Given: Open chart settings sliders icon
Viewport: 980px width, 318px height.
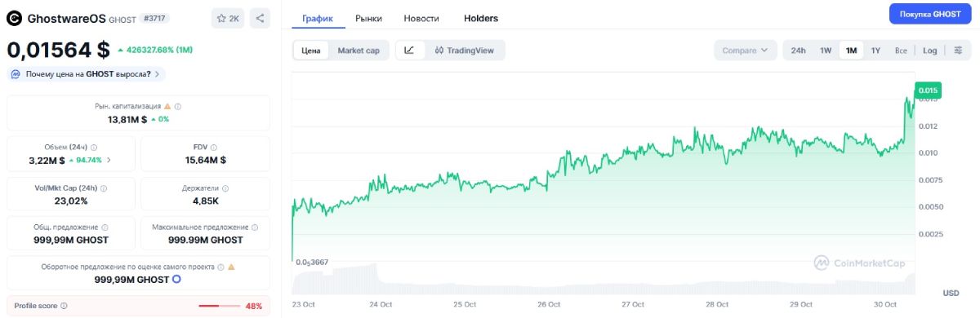Looking at the screenshot, I should (958, 51).
